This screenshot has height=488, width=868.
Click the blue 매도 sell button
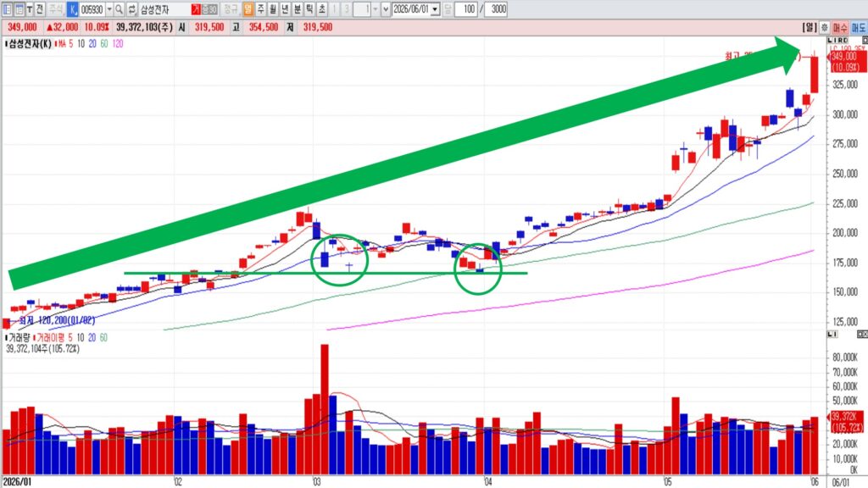coord(859,27)
